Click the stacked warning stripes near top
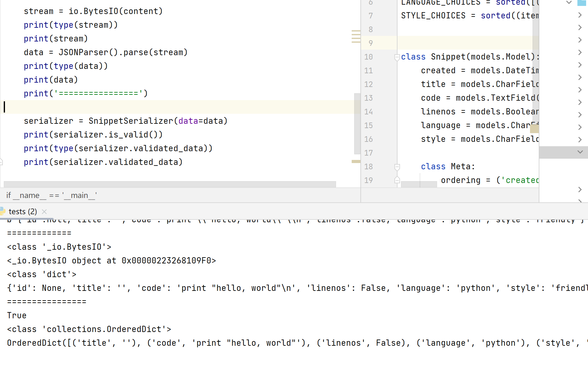This screenshot has height=366, width=588. click(356, 36)
